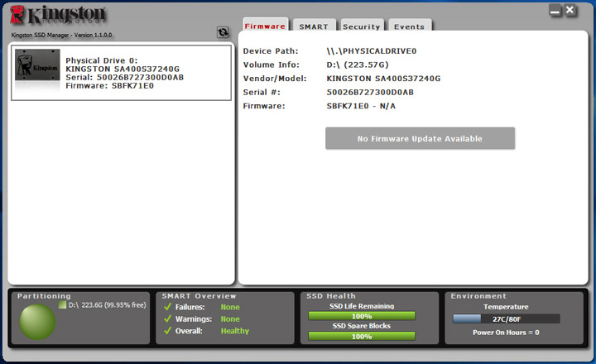Click the SSD Spare Blocks progress bar
Screen dimensions: 596x364
(x=362, y=336)
